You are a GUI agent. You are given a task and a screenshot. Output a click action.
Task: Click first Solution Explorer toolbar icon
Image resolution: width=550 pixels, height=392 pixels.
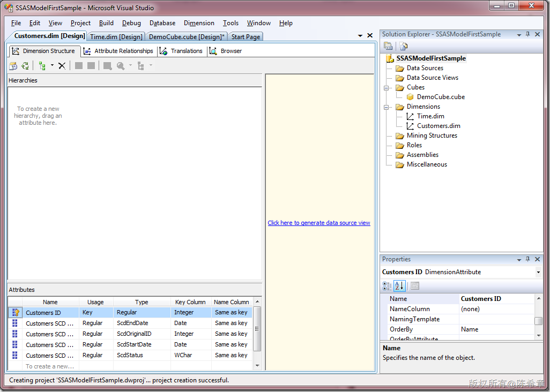coord(388,46)
